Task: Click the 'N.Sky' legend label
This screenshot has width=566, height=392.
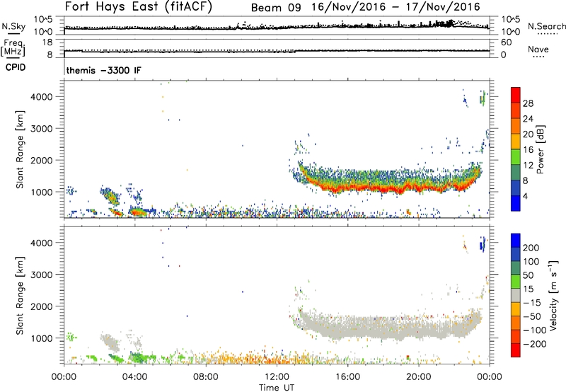Action: click(13, 26)
